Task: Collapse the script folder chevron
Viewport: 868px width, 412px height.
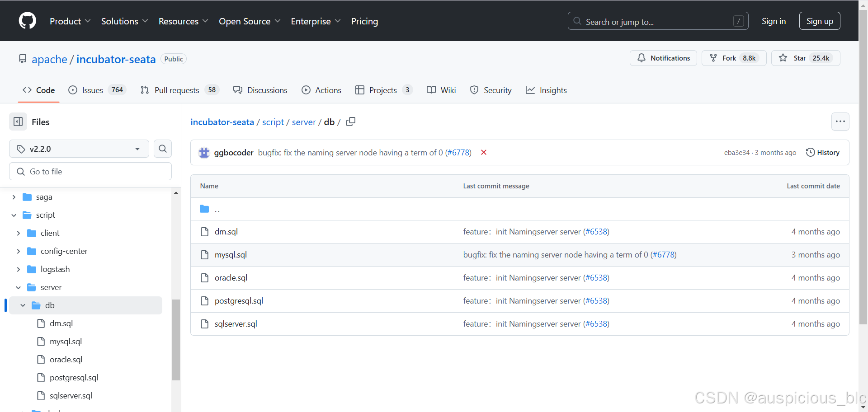Action: point(14,215)
